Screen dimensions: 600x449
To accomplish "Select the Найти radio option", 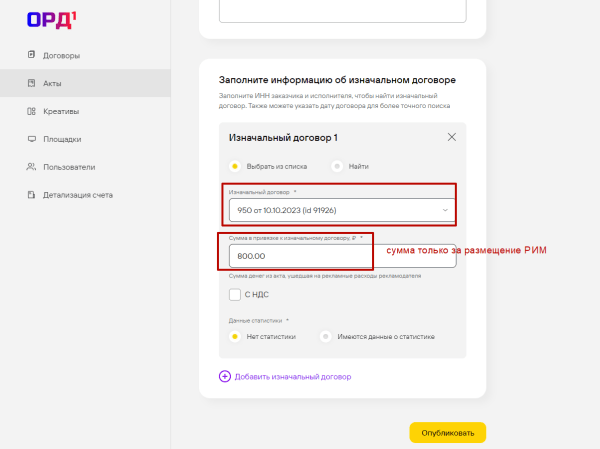I will point(337,166).
